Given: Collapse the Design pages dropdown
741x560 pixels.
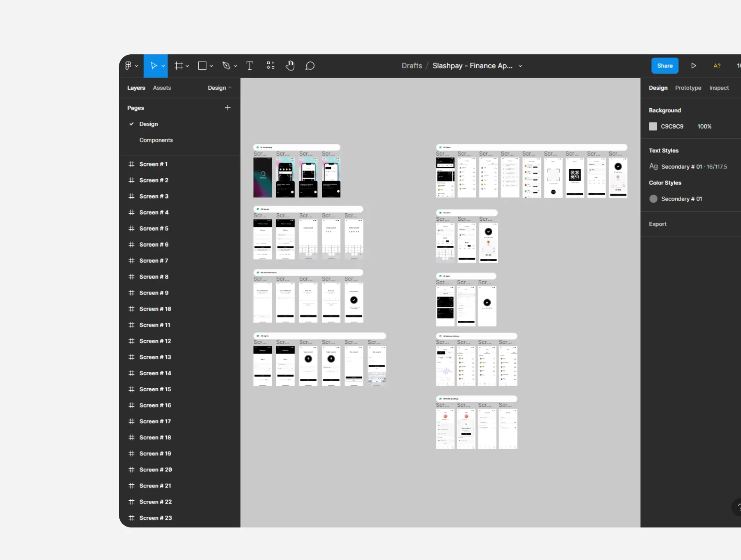Looking at the screenshot, I should pyautogui.click(x=220, y=88).
